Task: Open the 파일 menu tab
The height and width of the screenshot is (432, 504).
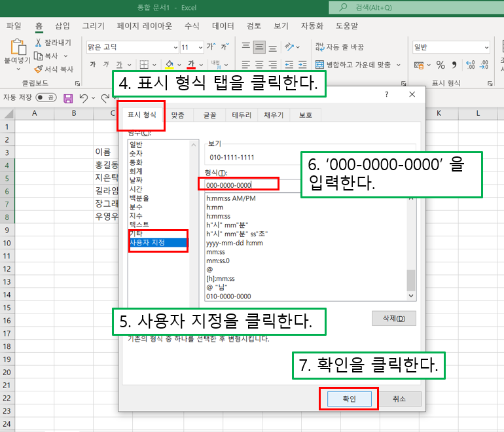Action: (x=14, y=26)
